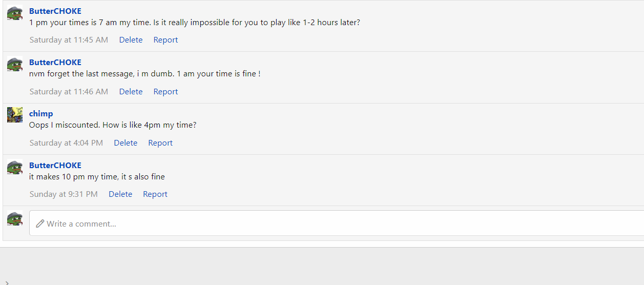Focus the 'Write a comment...' field
644x285 pixels.
pos(337,223)
